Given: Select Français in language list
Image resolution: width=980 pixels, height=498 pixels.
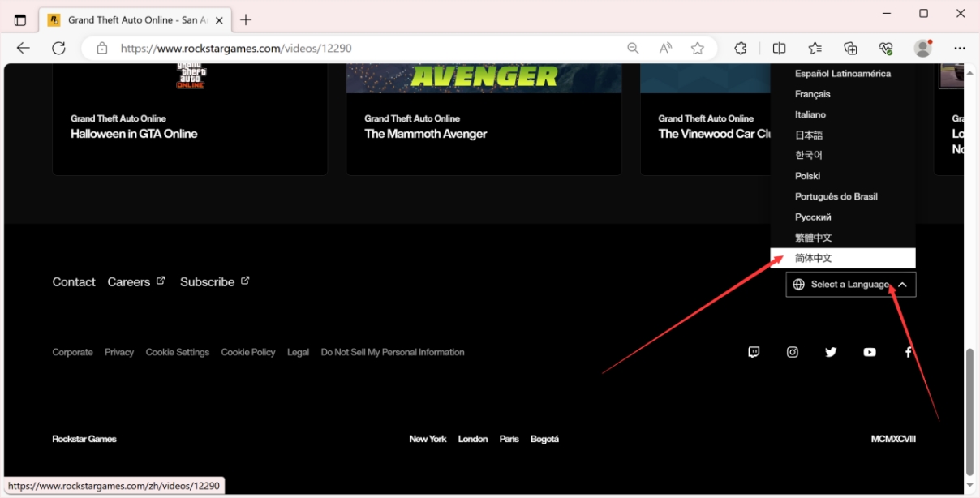Looking at the screenshot, I should pos(812,94).
